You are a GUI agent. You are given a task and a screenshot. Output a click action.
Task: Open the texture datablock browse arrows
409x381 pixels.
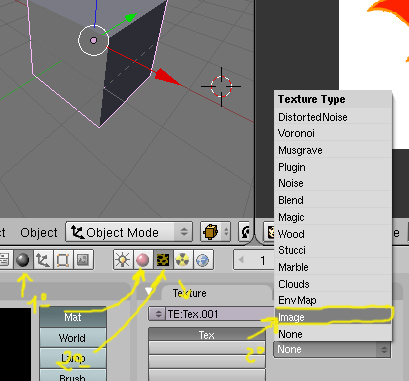click(158, 314)
